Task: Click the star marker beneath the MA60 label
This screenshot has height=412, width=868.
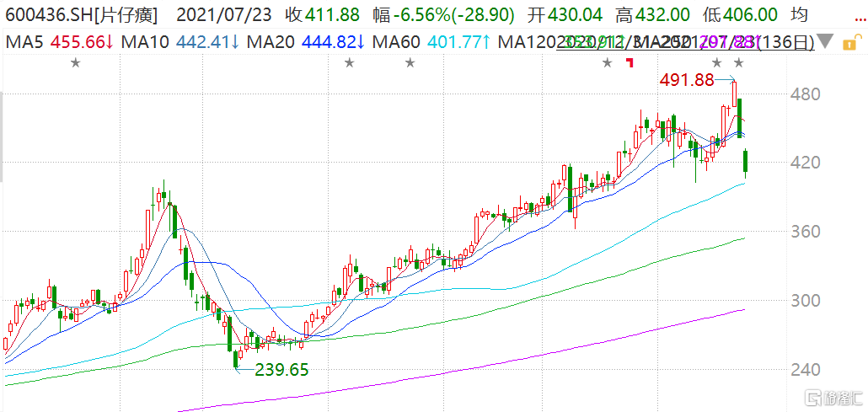Action: 410,62
